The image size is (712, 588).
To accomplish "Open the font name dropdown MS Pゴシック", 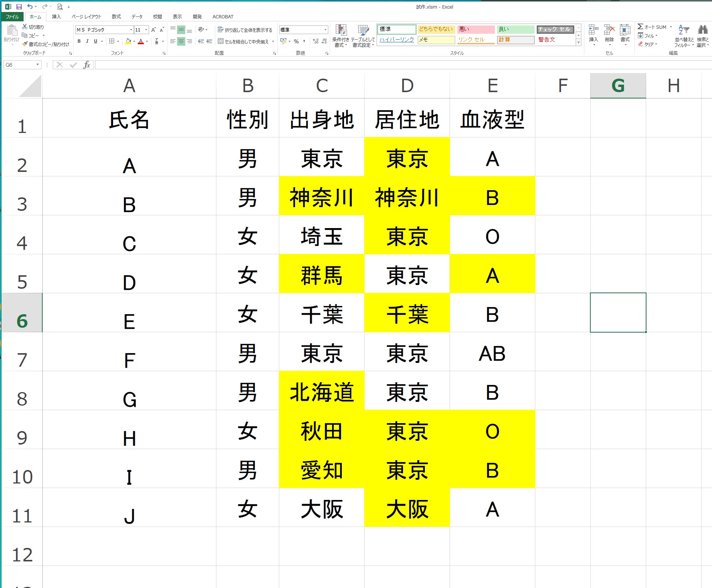I will click(131, 30).
